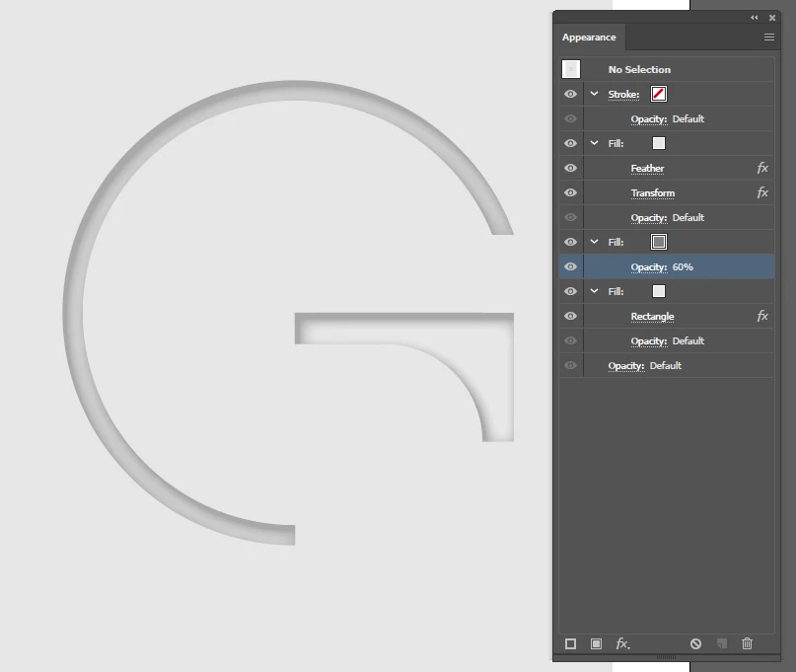The height and width of the screenshot is (672, 796).
Task: Click the fx icon on Rectangle row
Action: click(762, 316)
